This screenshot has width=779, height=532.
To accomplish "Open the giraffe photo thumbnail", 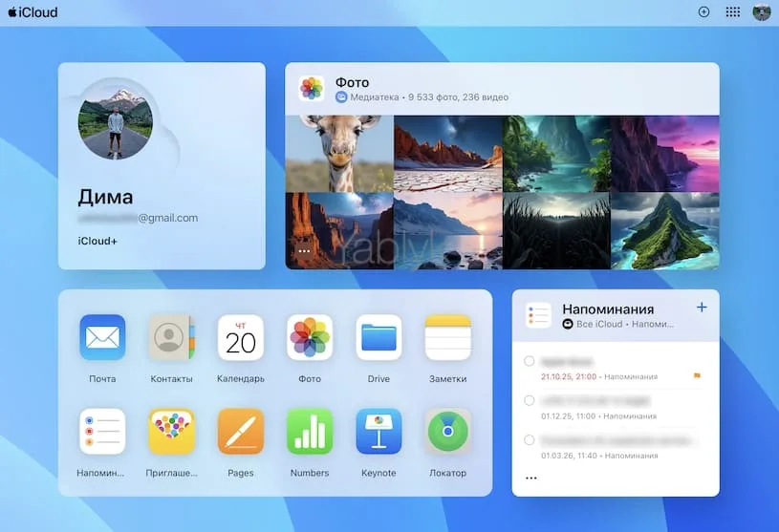I will pyautogui.click(x=339, y=154).
